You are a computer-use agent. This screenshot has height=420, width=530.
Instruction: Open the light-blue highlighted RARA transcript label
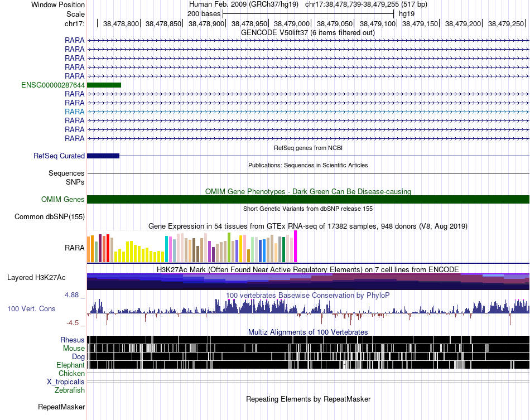(75, 112)
